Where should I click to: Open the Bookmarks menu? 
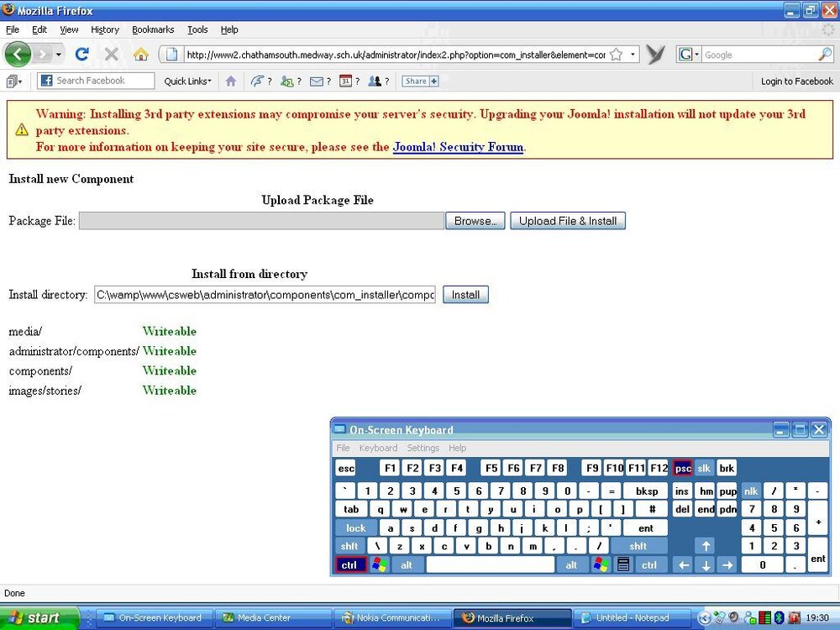point(153,29)
